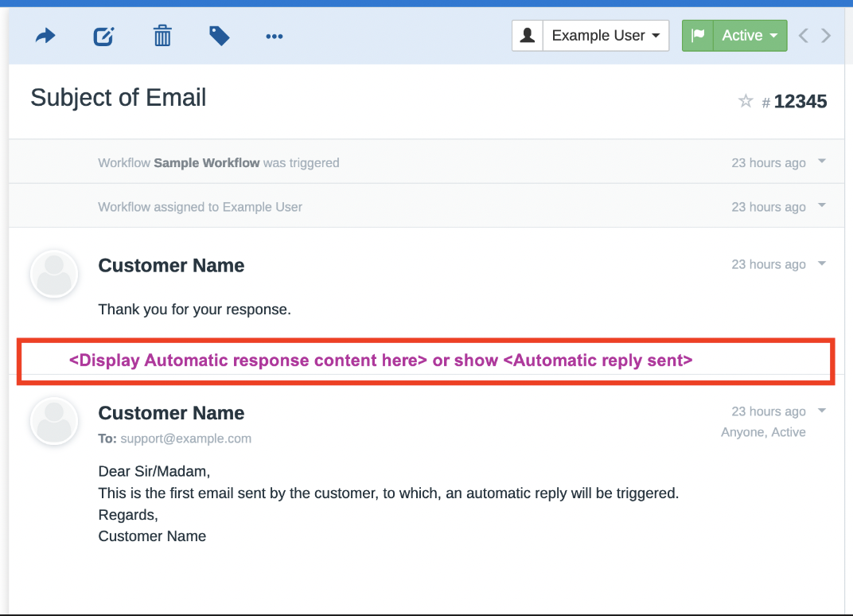Image resolution: width=853 pixels, height=616 pixels.
Task: Open menu for Thank you message
Action: [821, 263]
